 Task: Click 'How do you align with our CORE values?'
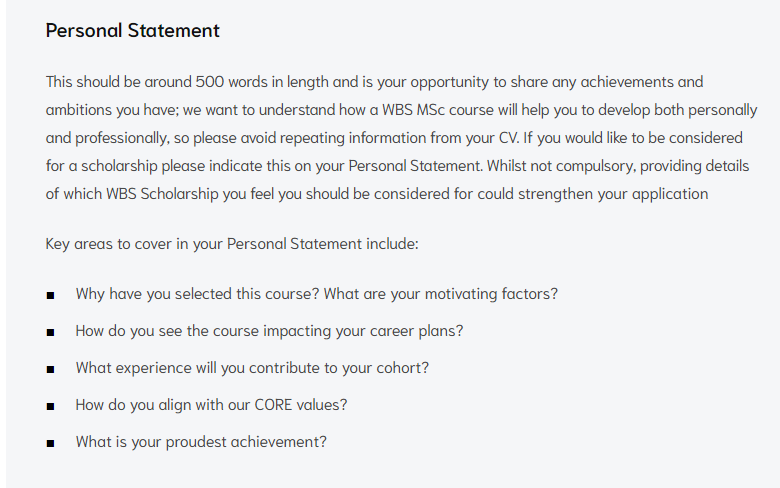click(x=211, y=405)
